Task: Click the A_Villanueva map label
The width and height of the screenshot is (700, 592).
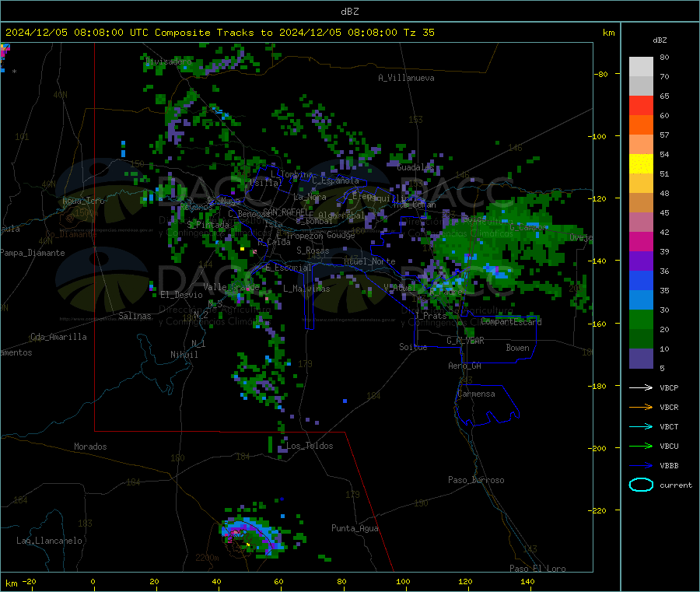Action: click(x=406, y=78)
